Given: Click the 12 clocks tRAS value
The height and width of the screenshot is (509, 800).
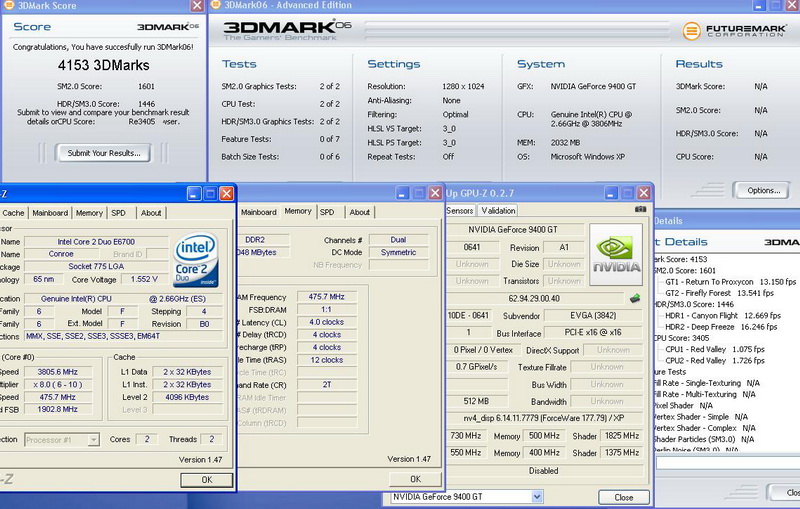Looking at the screenshot, I should point(327,360).
